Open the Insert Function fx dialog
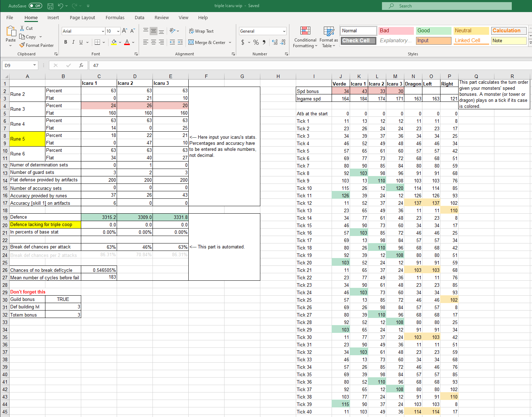Image resolution: width=532 pixels, height=417 pixels. point(81,65)
